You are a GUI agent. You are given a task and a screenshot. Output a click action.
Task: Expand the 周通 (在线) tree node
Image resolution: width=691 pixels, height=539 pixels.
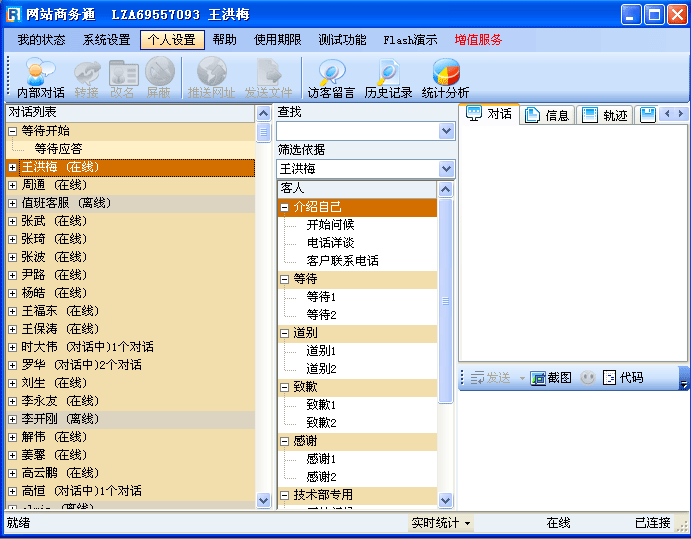tap(12, 185)
